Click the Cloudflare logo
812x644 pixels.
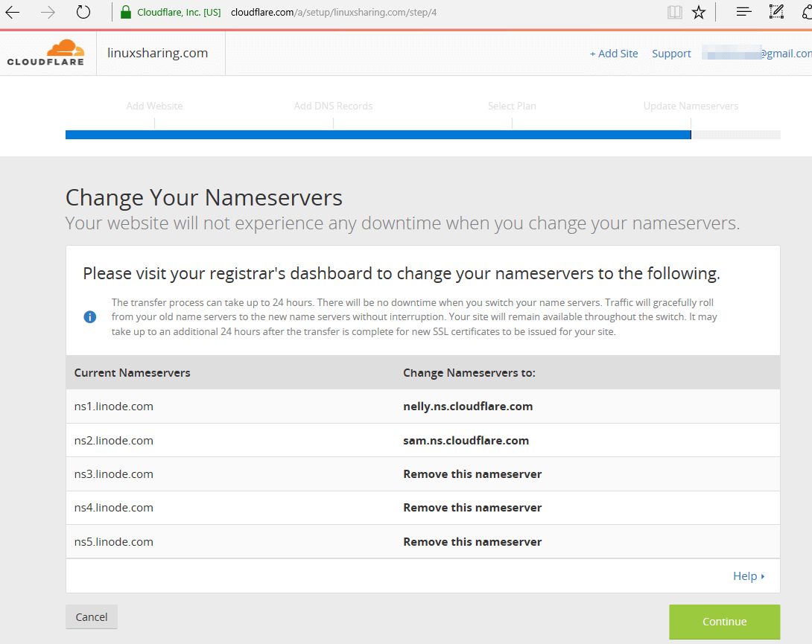[x=45, y=54]
